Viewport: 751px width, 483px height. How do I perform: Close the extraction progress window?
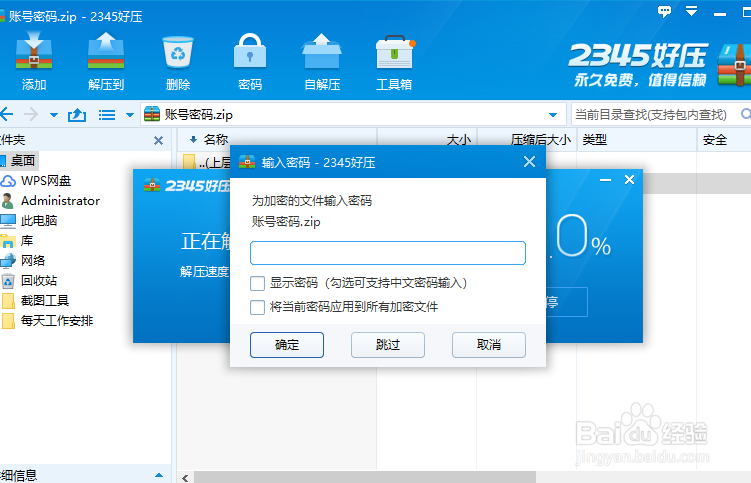[x=629, y=180]
